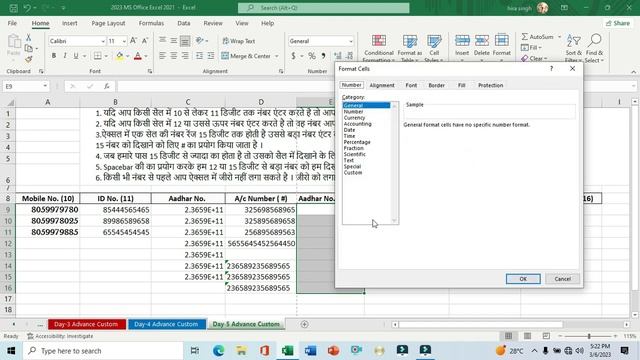
Task: Expand the Name Box dropdown arrow
Action: (45, 86)
